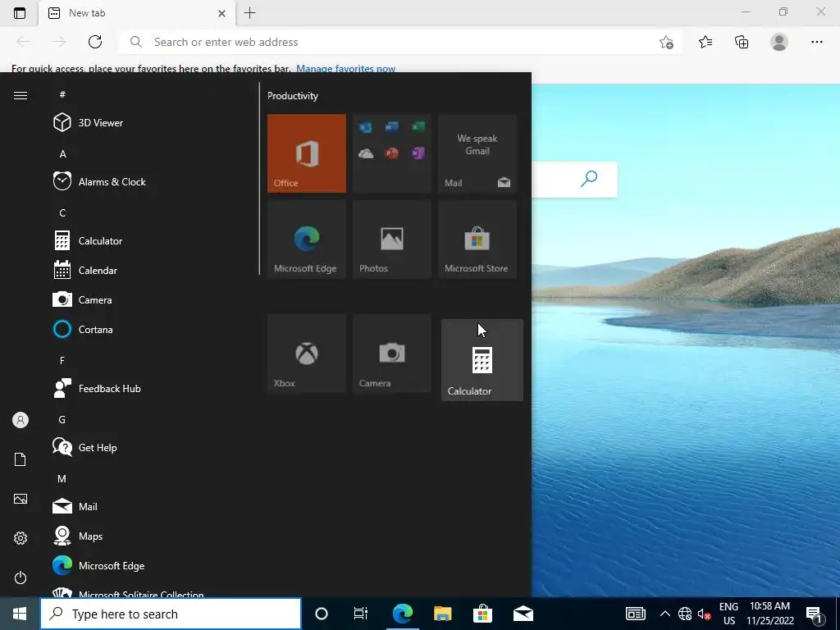This screenshot has height=630, width=840.
Task: Open Mail from the taskbar
Action: click(x=523, y=614)
